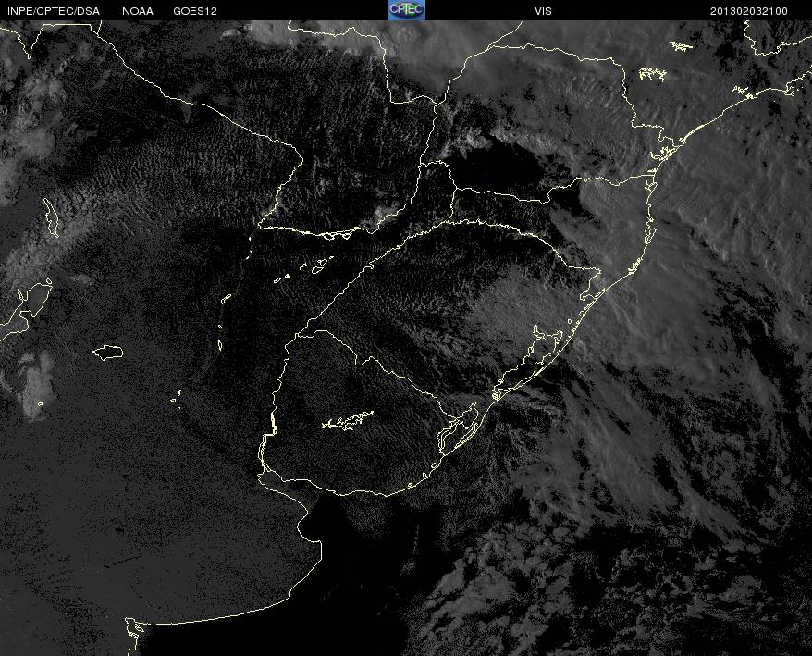Select the INPE/CPTEC/DSA header label
The width and height of the screenshot is (812, 656).
tap(54, 11)
